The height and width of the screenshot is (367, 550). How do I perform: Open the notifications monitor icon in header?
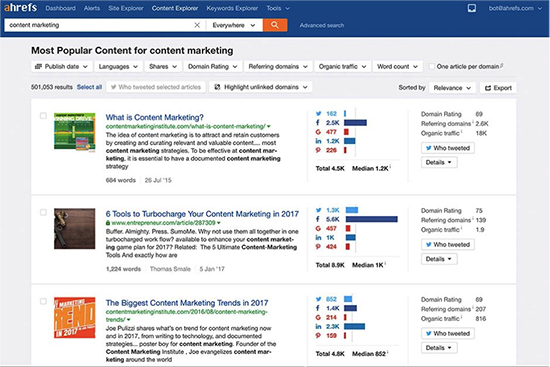pos(472,8)
